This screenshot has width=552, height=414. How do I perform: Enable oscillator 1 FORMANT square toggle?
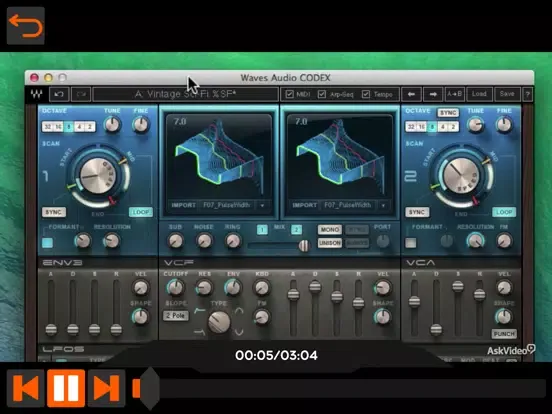[47, 243]
